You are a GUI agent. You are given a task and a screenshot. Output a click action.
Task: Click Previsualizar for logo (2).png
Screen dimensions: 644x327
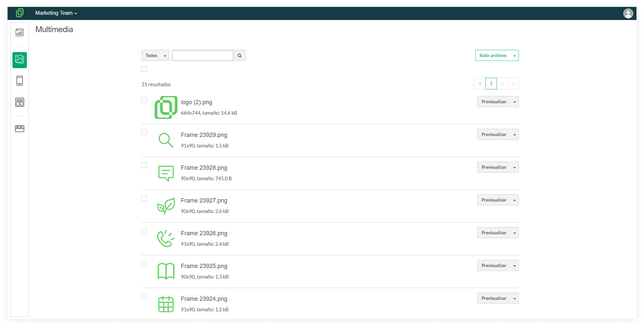pos(494,102)
